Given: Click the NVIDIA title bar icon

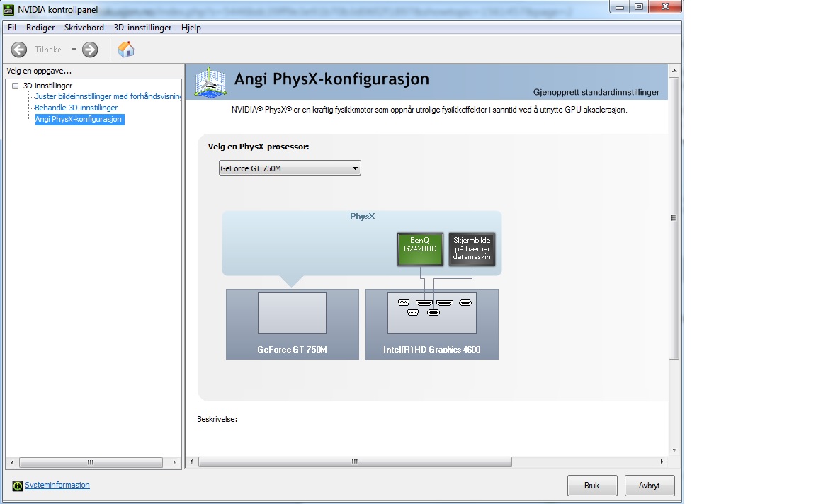Looking at the screenshot, I should pos(8,8).
